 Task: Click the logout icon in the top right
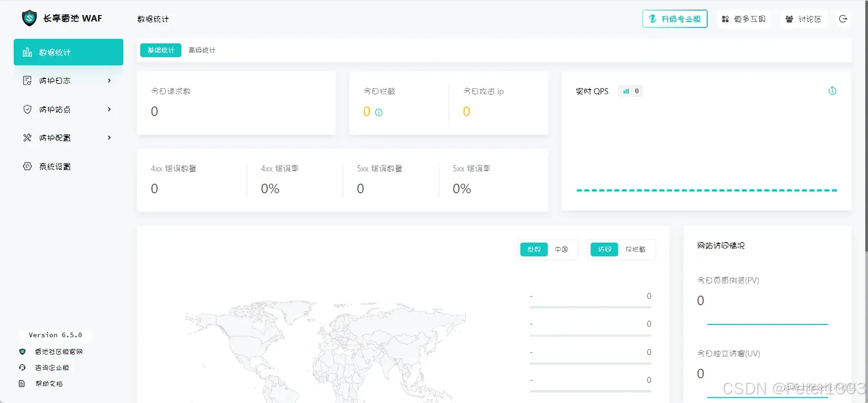pos(843,19)
